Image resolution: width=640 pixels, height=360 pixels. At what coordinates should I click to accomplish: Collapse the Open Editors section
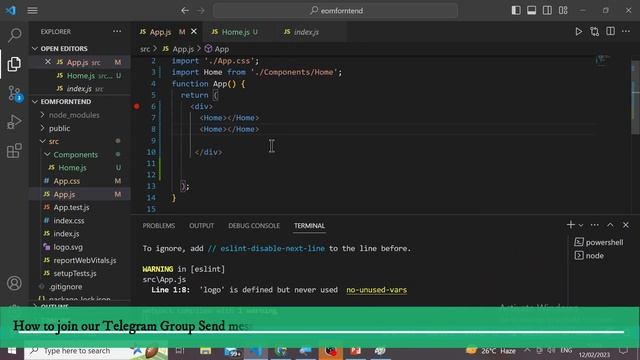[x=81, y=49]
